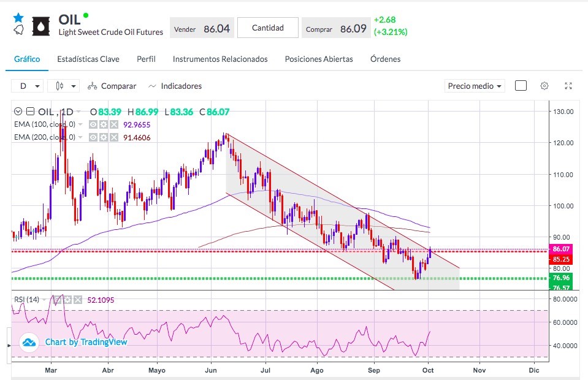The height and width of the screenshot is (380, 588).
Task: Open the Perfil tab
Action: [x=146, y=59]
